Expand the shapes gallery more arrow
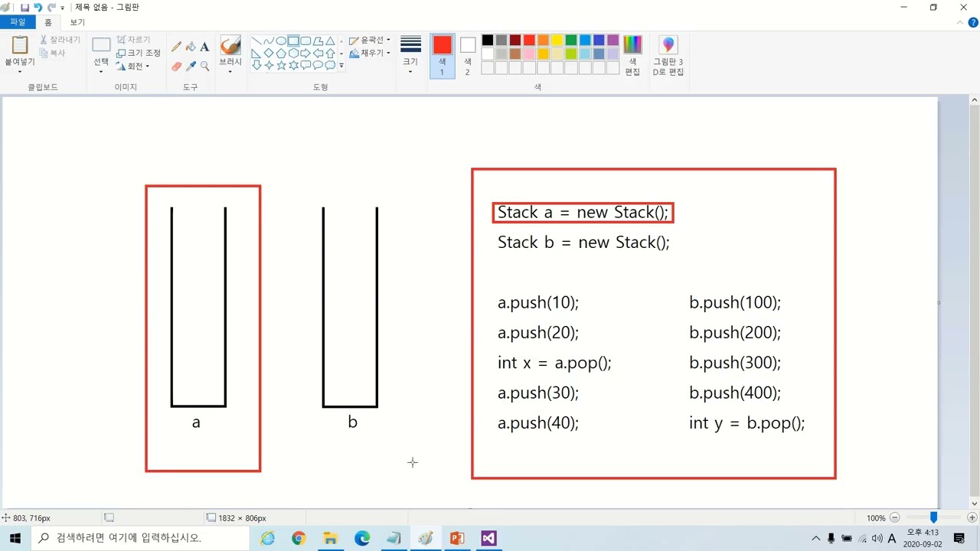980x551 pixels. 341,66
